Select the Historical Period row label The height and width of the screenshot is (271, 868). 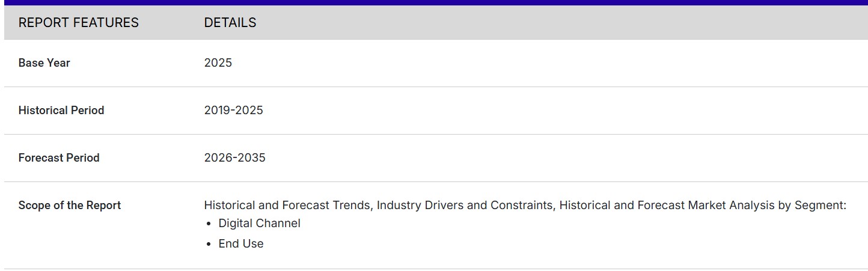click(61, 111)
